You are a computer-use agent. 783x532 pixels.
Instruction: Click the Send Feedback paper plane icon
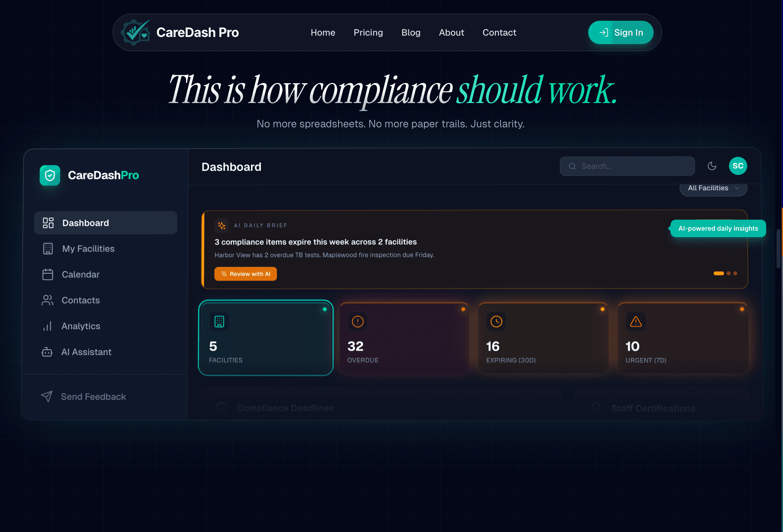click(47, 396)
